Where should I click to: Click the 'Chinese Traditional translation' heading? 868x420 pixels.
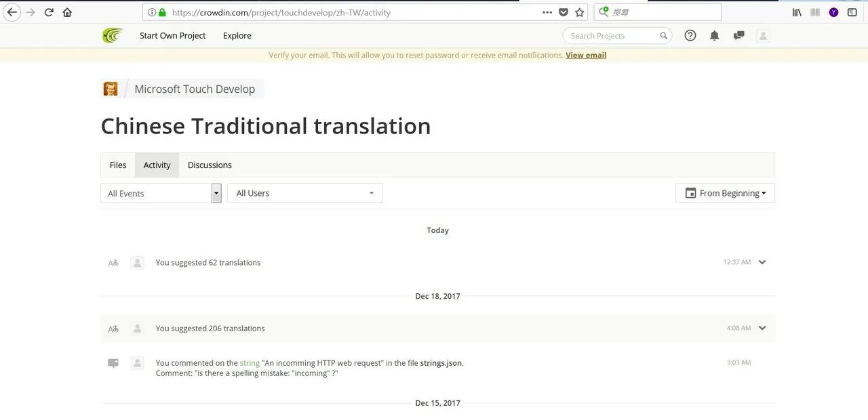click(266, 127)
